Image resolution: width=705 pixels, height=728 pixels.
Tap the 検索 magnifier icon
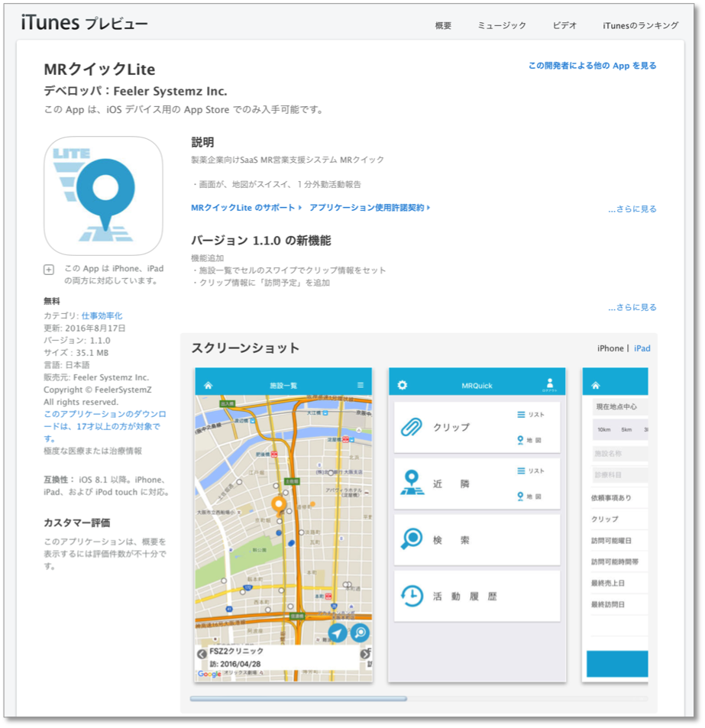point(412,539)
